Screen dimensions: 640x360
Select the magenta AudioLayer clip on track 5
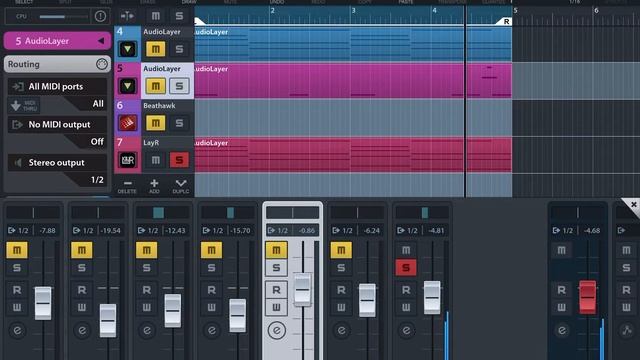pyautogui.click(x=353, y=80)
